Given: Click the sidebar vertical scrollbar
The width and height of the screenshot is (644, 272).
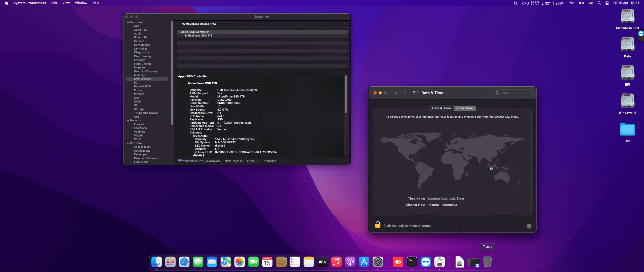Looking at the screenshot, I should tap(172, 73).
